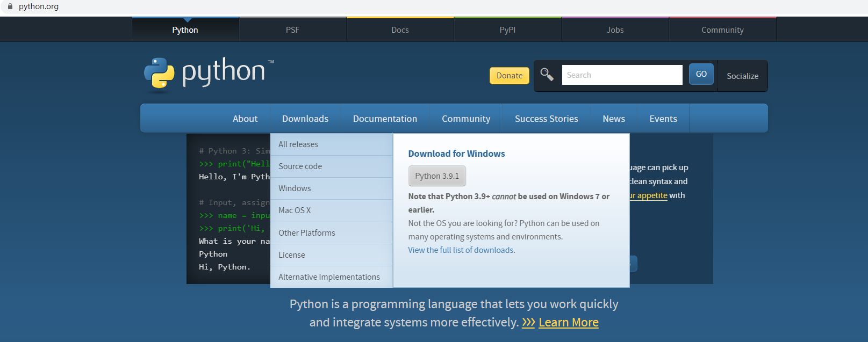Click the python.org address text
The image size is (868, 342).
pos(39,6)
